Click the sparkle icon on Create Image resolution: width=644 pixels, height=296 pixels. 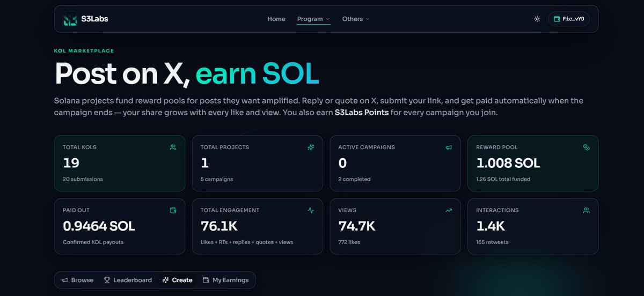click(x=166, y=280)
